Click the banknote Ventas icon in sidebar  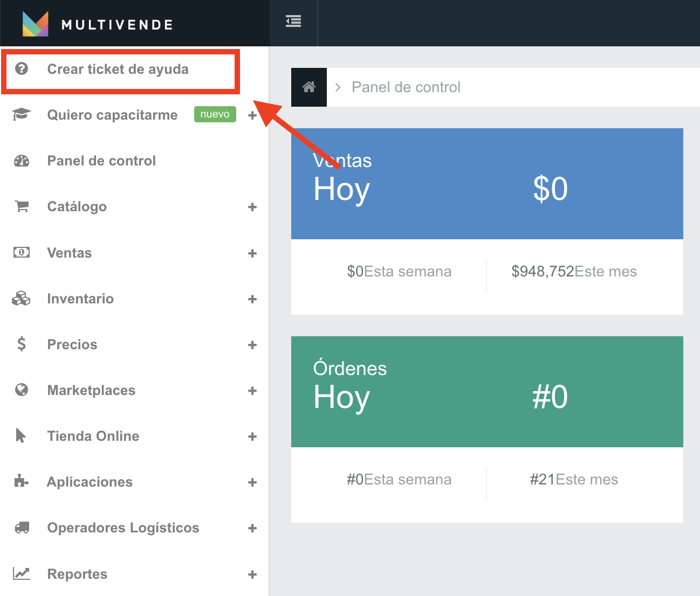point(22,252)
